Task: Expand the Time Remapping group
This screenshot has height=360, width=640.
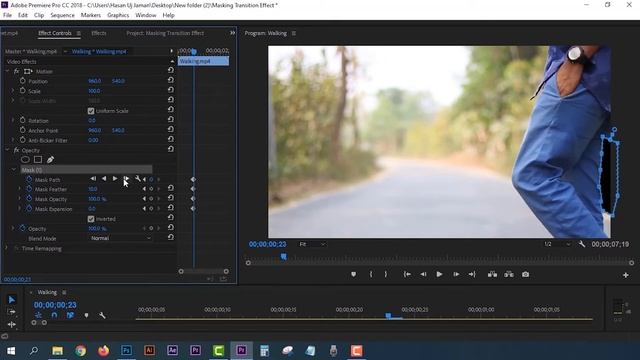Action: click(6, 248)
